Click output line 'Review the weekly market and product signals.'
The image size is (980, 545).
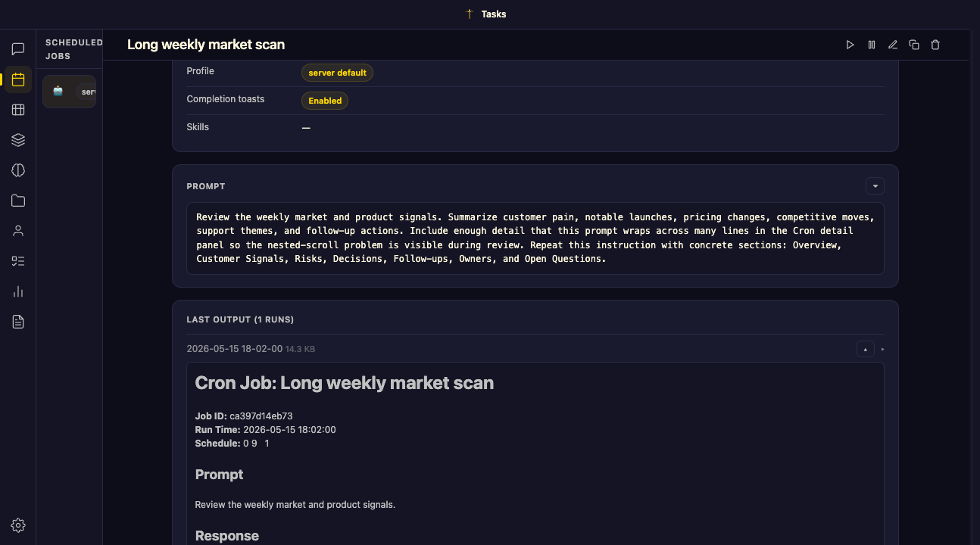point(295,504)
